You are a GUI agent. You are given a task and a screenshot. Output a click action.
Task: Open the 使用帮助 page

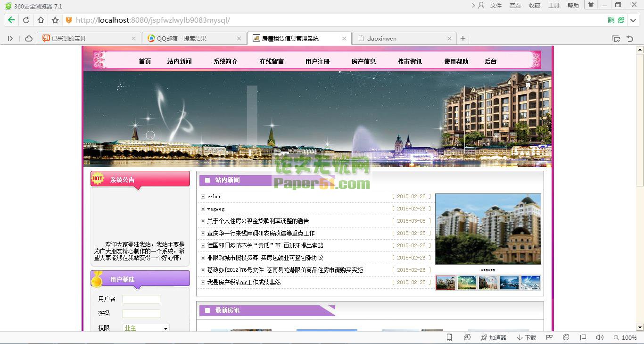point(456,61)
